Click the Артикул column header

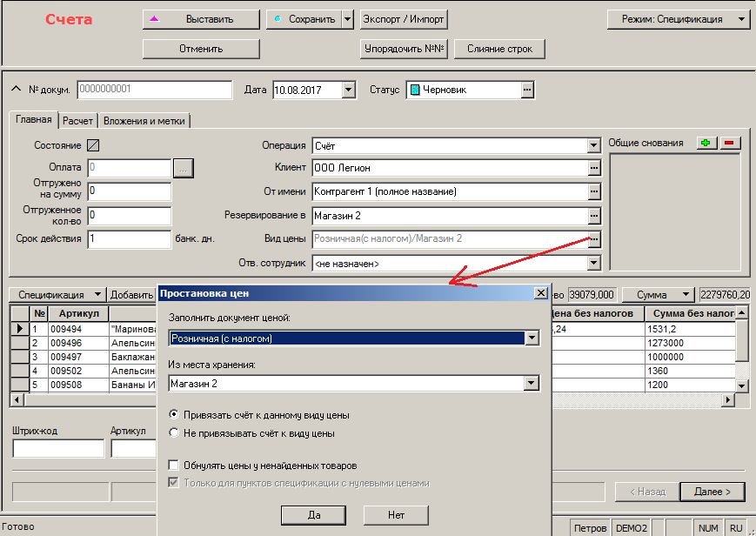click(x=78, y=313)
